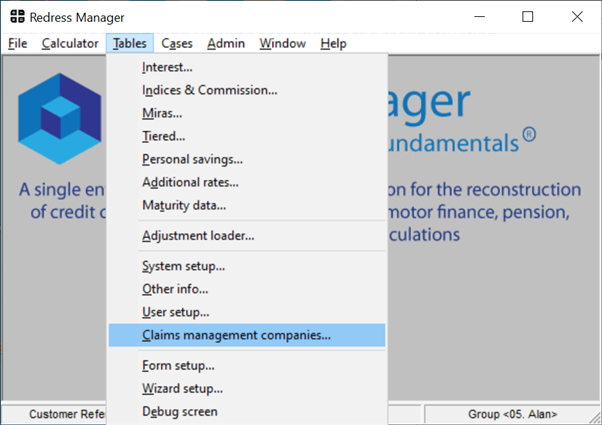
Task: Open Form setup... dialog
Action: (x=247, y=365)
